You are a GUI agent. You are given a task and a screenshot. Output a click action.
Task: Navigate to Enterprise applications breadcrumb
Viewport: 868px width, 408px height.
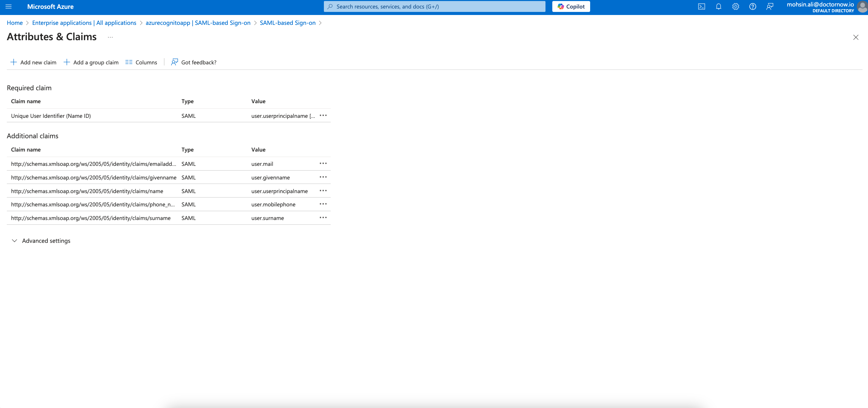pyautogui.click(x=84, y=22)
